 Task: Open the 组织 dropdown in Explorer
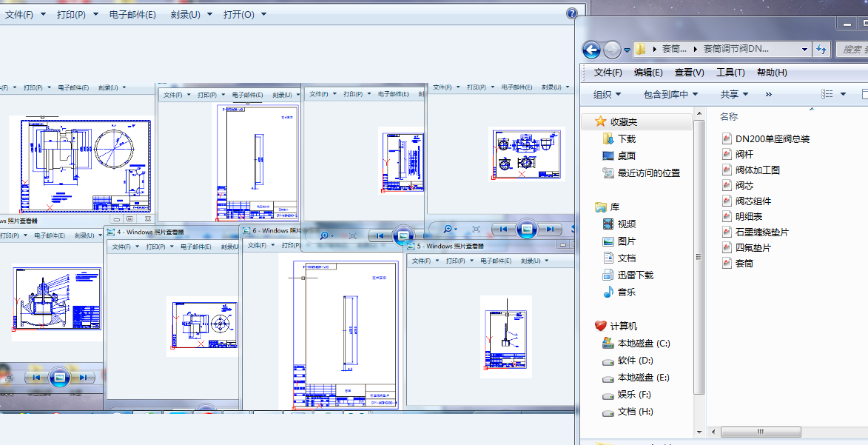(x=608, y=94)
